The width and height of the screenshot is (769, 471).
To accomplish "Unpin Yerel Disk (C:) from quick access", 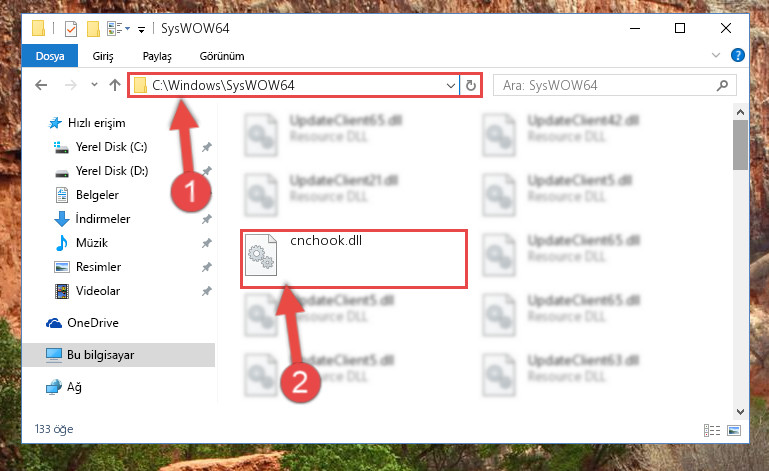I will pyautogui.click(x=206, y=147).
